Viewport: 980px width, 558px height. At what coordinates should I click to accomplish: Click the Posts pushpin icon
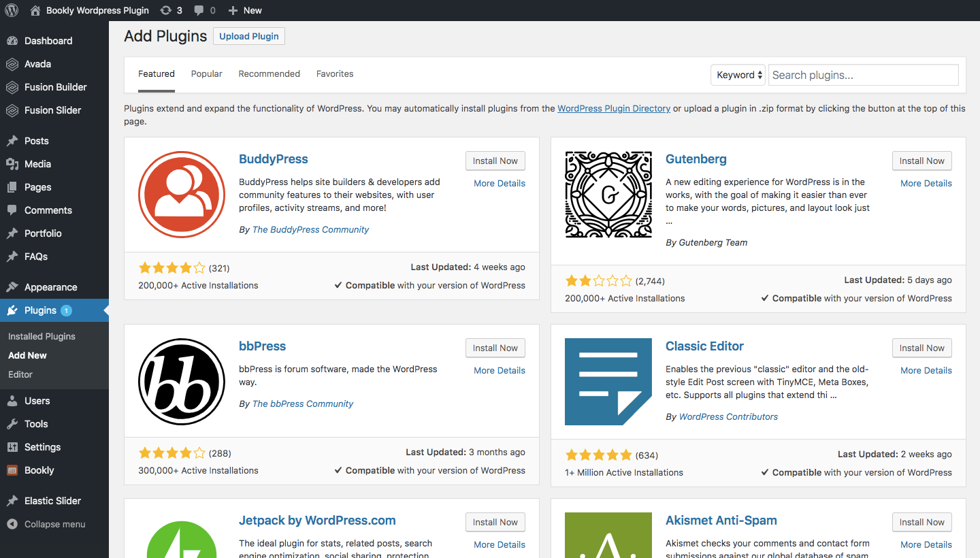click(x=12, y=141)
